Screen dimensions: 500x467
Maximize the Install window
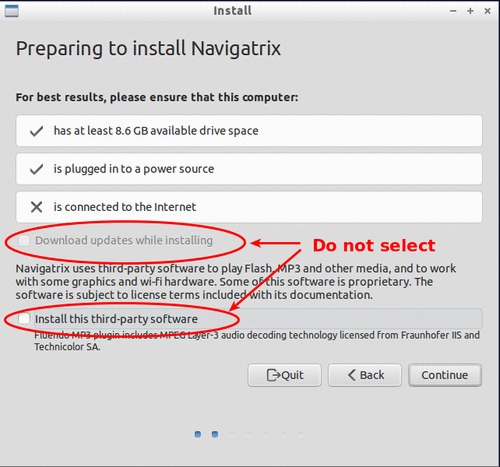(470, 11)
